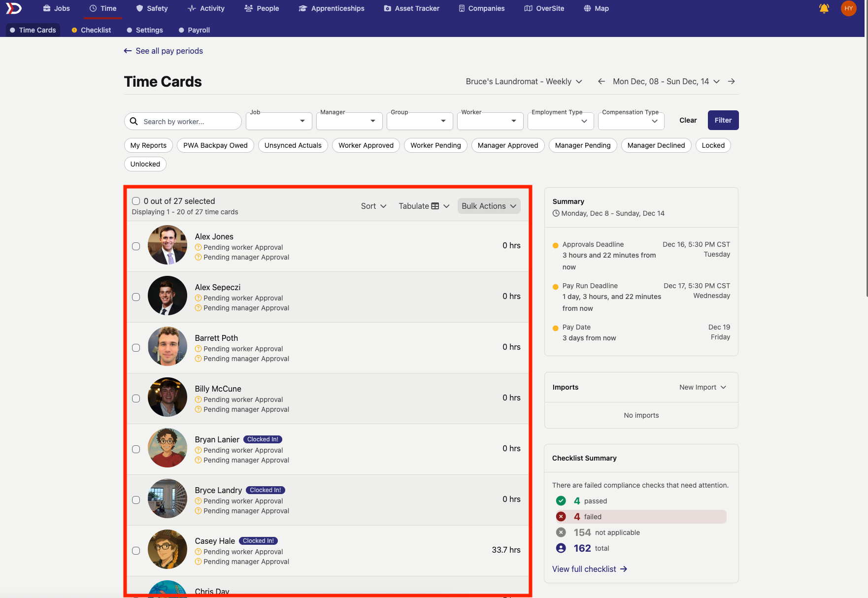Select Alex Sepeczi time card checkbox

coord(136,297)
